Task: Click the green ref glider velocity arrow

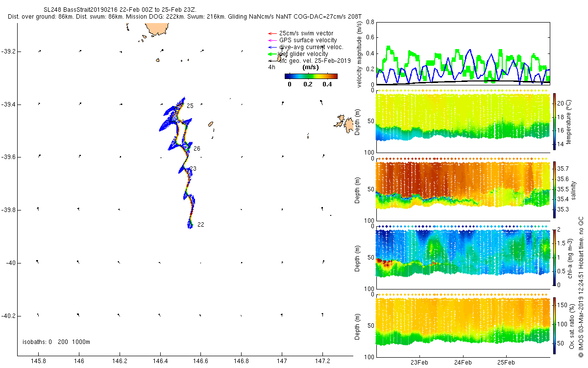Action: 272,54
